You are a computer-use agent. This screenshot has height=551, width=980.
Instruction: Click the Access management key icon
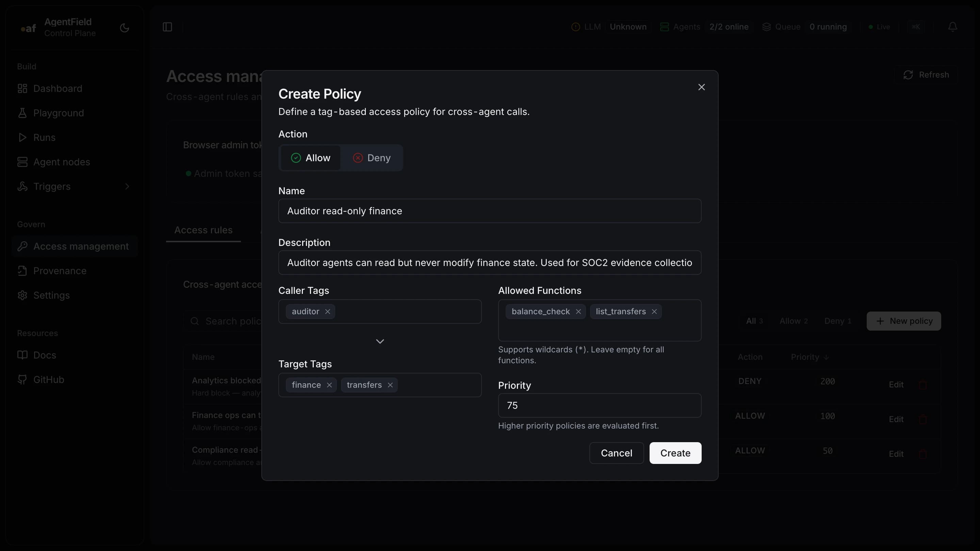pyautogui.click(x=22, y=246)
